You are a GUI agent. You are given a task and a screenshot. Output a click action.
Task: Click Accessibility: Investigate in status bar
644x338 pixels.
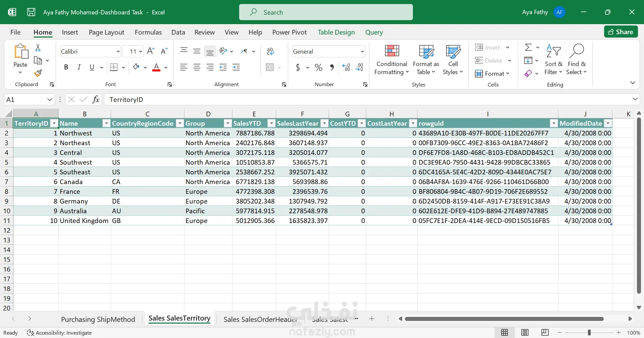tap(59, 333)
